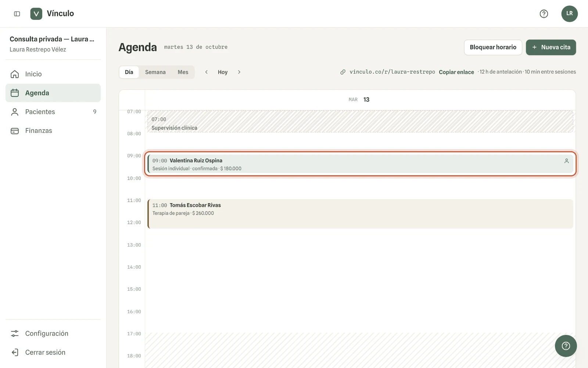Open Valentina Ruiz Ospina appointment
Screen dimensions: 588x368
click(x=360, y=164)
